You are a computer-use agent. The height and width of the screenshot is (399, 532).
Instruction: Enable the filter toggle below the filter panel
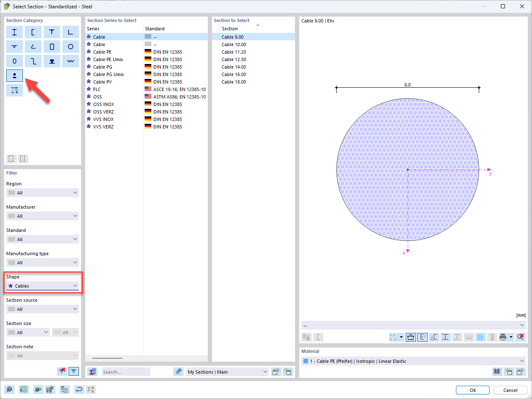tap(74, 371)
